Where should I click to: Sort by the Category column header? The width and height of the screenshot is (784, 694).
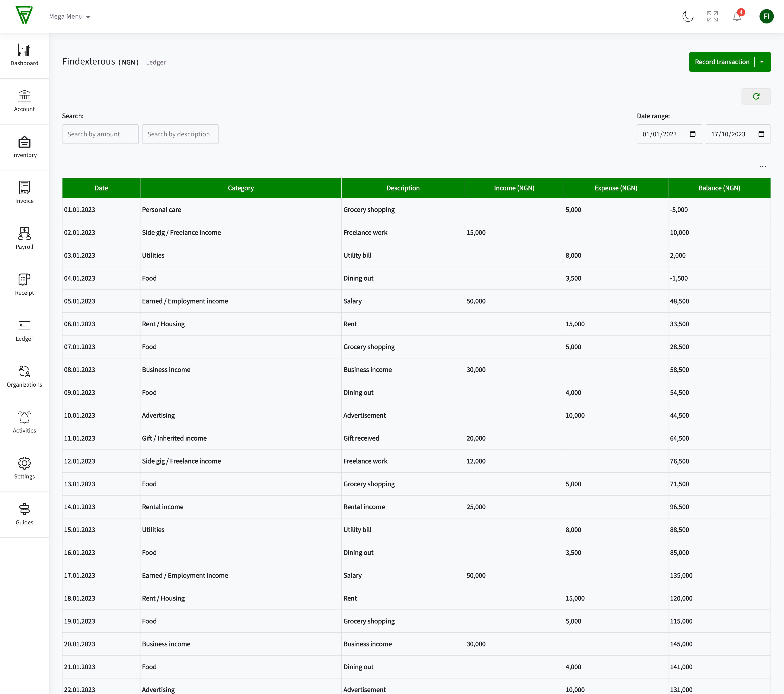click(241, 188)
